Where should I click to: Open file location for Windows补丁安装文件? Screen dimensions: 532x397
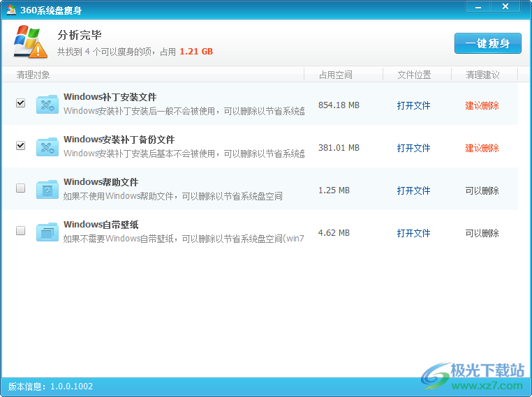(x=413, y=106)
